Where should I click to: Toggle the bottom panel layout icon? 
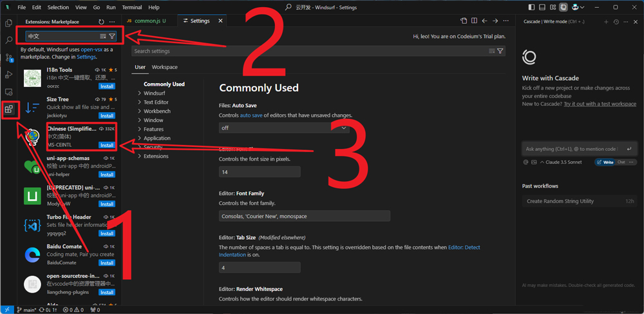(x=542, y=7)
